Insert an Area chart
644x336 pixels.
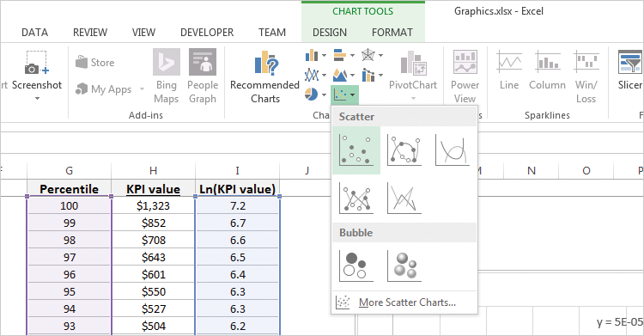click(x=340, y=75)
